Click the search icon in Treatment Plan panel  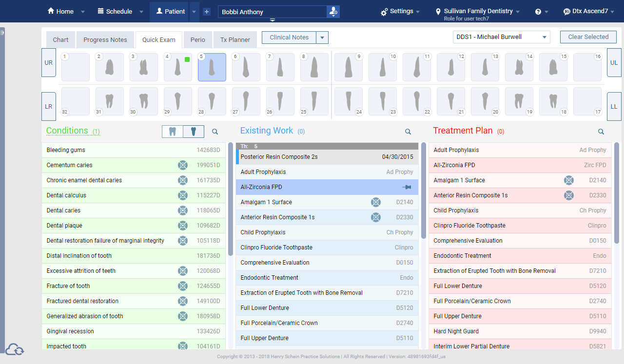click(x=601, y=132)
